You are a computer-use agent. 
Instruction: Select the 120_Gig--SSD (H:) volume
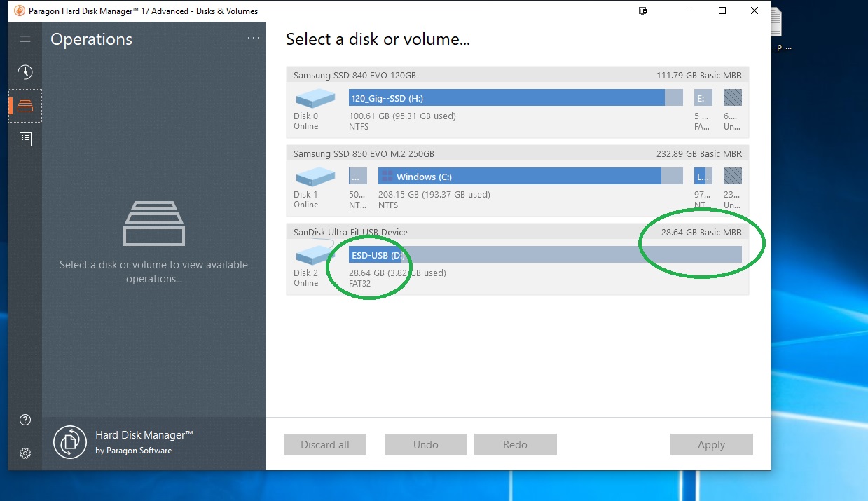516,98
